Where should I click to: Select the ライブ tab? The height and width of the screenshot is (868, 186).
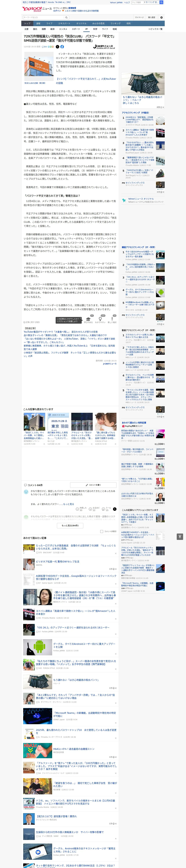pyautogui.click(x=49, y=24)
